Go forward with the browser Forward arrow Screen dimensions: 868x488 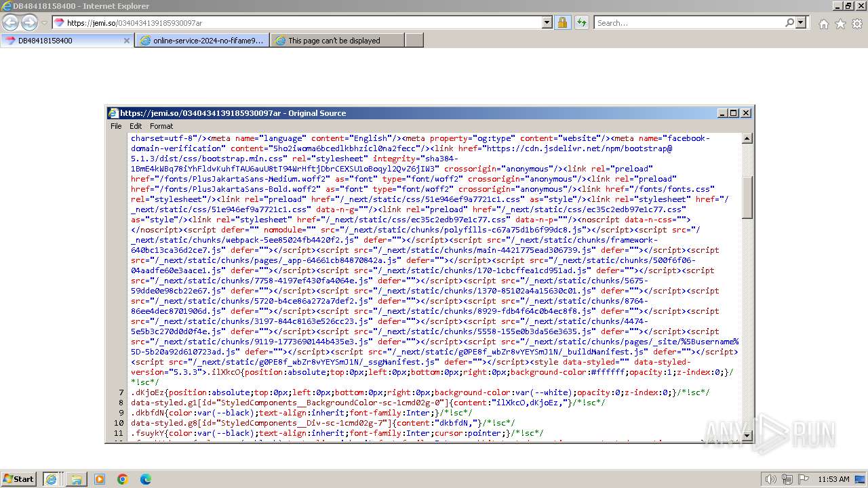pyautogui.click(x=29, y=23)
